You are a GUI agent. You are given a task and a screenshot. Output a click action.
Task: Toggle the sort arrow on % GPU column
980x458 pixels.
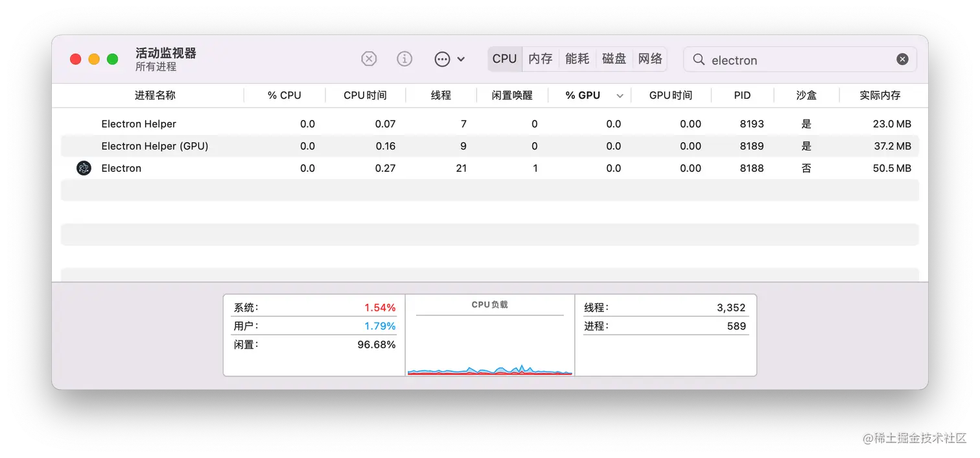(620, 96)
